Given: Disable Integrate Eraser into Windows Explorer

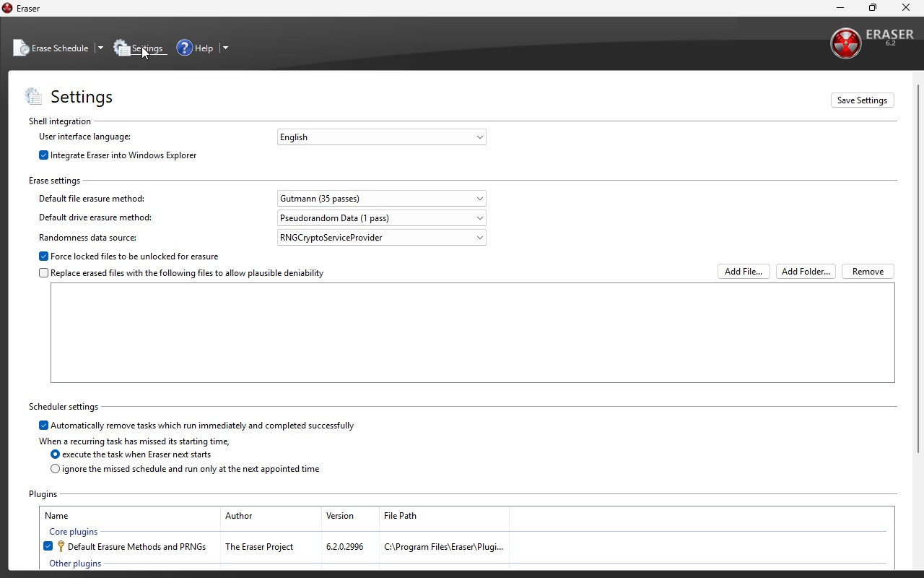Looking at the screenshot, I should pos(44,155).
